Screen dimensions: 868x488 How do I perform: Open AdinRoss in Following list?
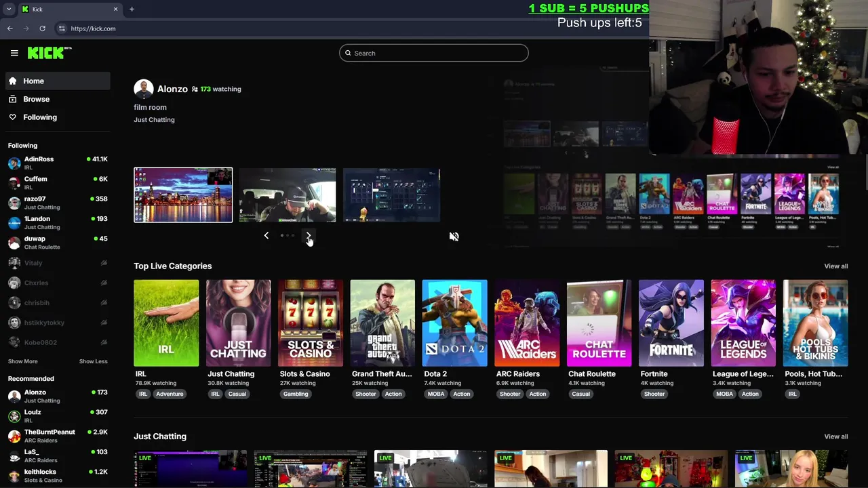pos(58,163)
